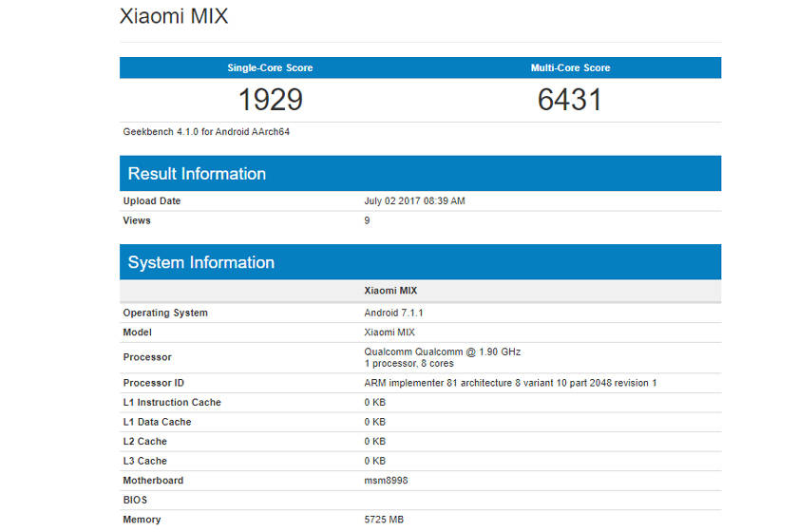
Task: Click the Xiaomi MIX page title
Action: pyautogui.click(x=174, y=16)
